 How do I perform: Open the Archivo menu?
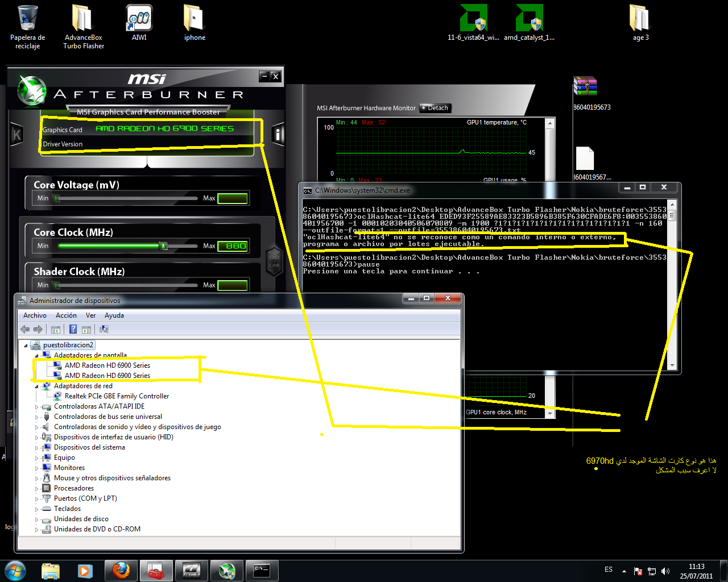tap(35, 315)
